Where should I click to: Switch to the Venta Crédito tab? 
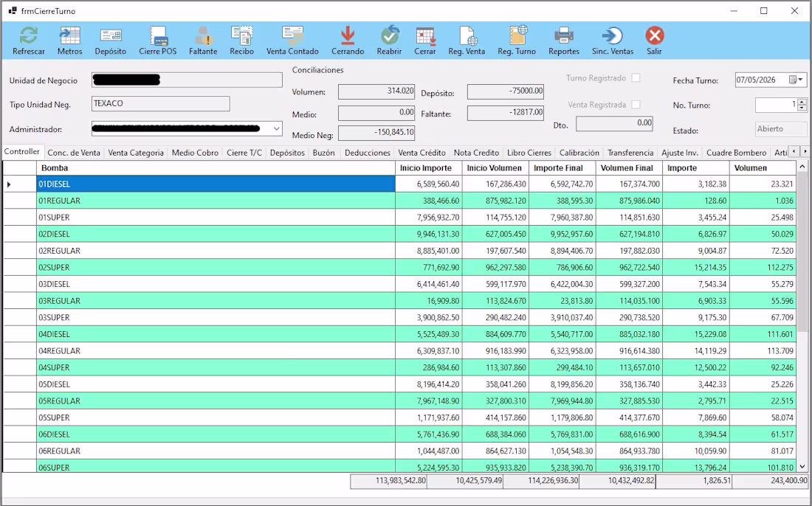422,153
